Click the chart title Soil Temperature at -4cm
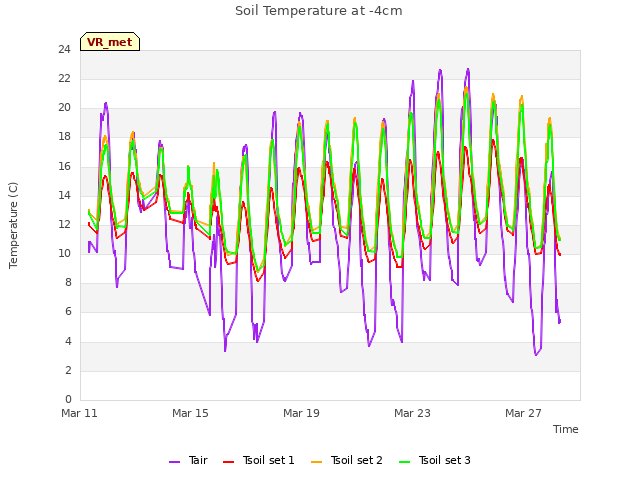Screen dimensions: 640x480 [319, 11]
